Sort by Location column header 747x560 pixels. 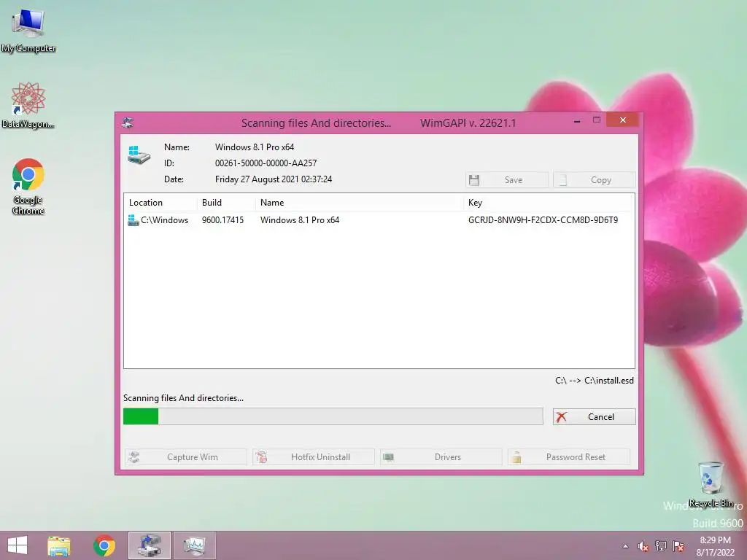[160, 203]
